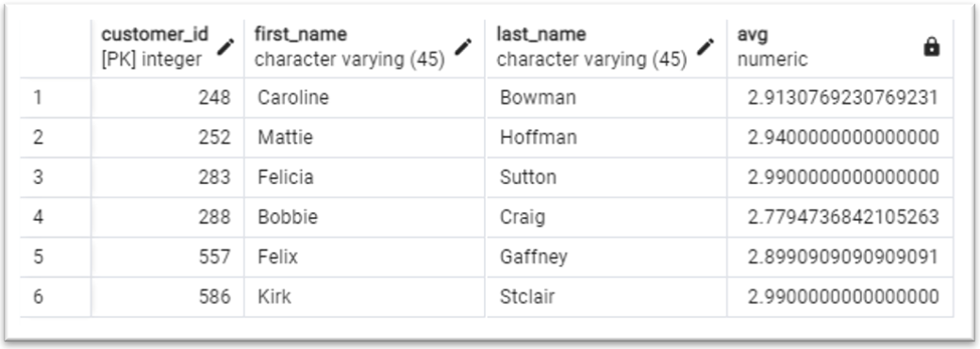Click the first_name column edit pencil icon
The height and width of the screenshot is (349, 980).
pyautogui.click(x=463, y=46)
